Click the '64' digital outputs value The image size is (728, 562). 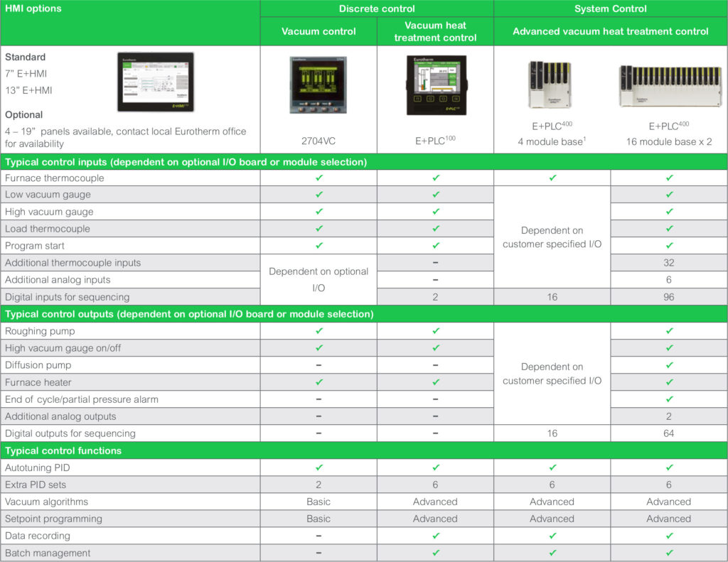[x=668, y=433]
